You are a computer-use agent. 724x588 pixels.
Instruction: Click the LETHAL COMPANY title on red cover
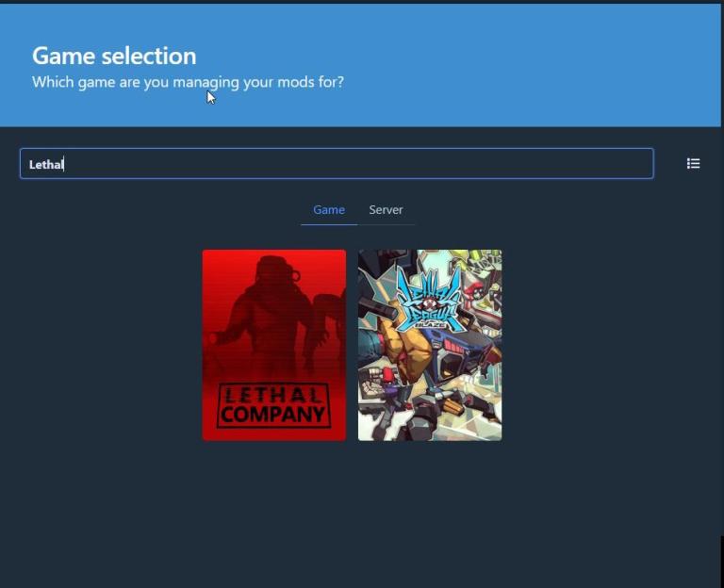click(273, 405)
